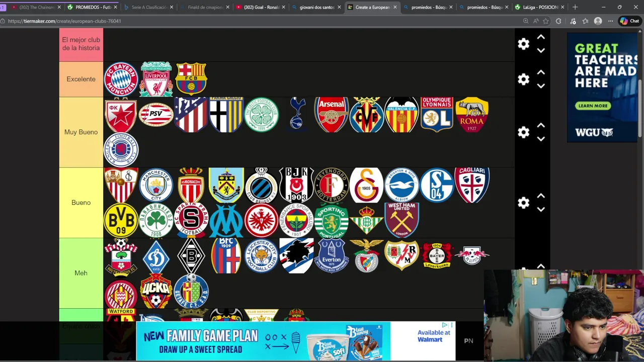Select the CSKA crest
The width and height of the screenshot is (644, 362).
point(156,291)
